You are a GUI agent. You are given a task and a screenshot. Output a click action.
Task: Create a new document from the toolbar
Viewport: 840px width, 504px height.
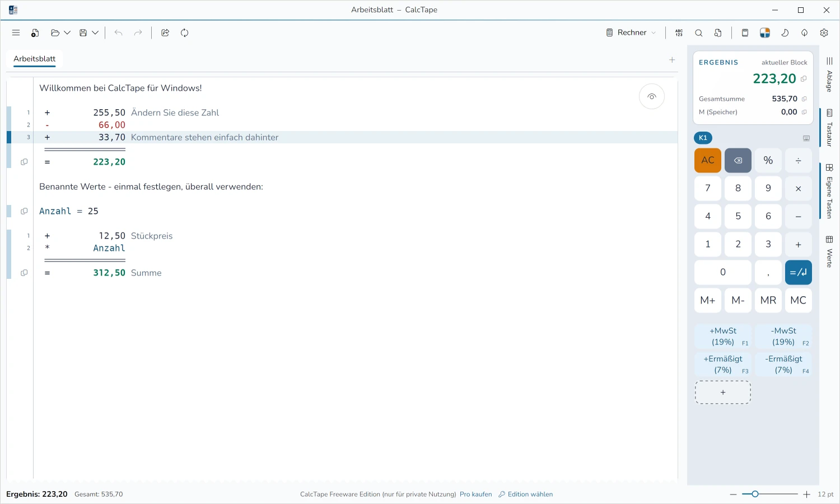pyautogui.click(x=35, y=33)
